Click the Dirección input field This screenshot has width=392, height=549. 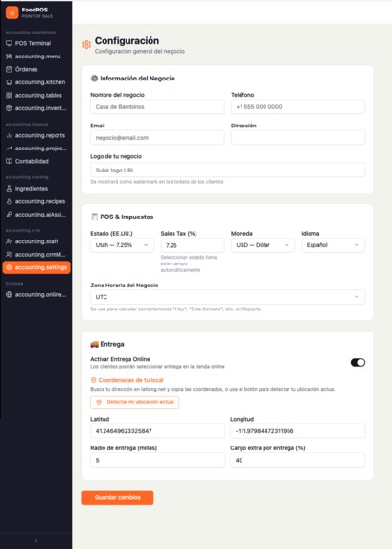tap(298, 138)
